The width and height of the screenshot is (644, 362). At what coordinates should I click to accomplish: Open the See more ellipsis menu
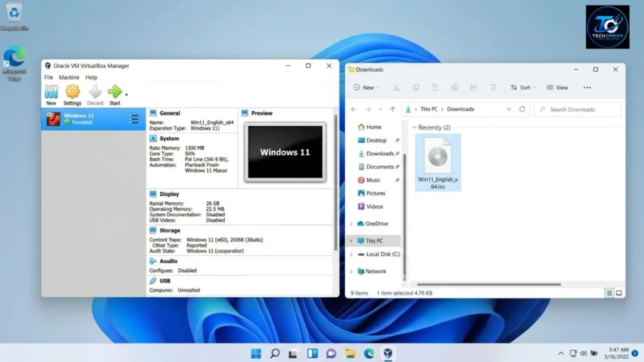pos(587,87)
